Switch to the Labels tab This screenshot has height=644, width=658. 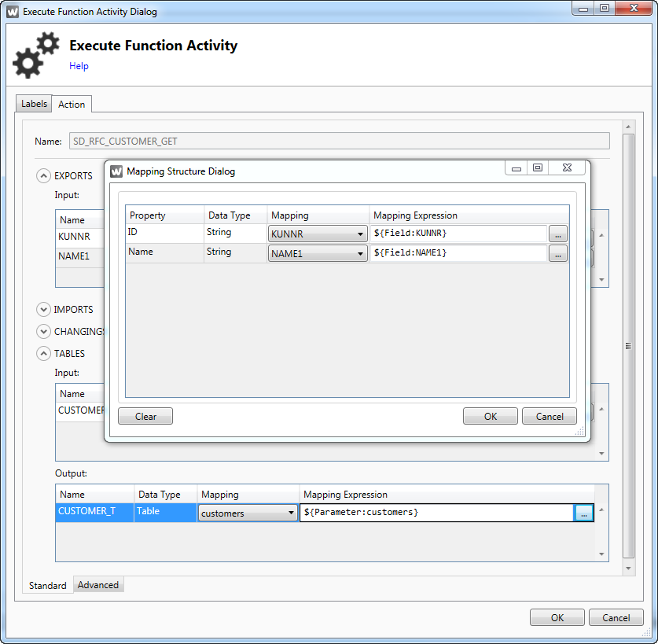[x=34, y=104]
